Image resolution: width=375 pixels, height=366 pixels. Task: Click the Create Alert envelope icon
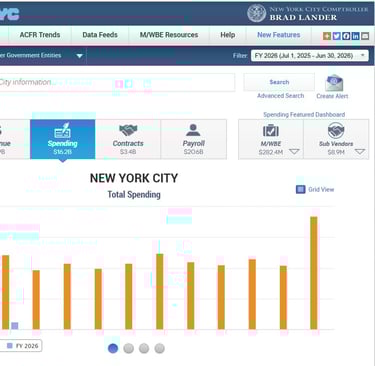point(334,83)
